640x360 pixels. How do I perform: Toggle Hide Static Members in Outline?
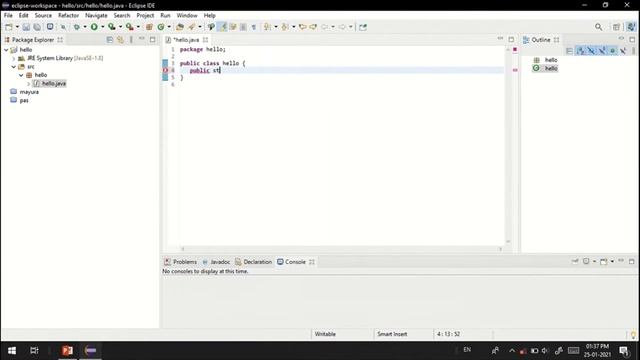[x=602, y=51]
